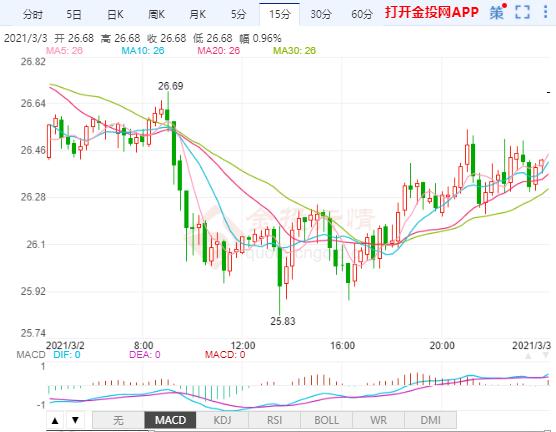Click the 25.83 low price label
This screenshot has width=556, height=432.
tap(283, 321)
